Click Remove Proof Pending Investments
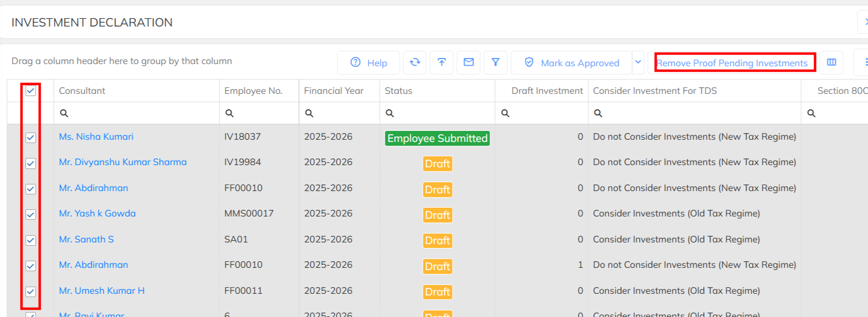 coord(732,63)
